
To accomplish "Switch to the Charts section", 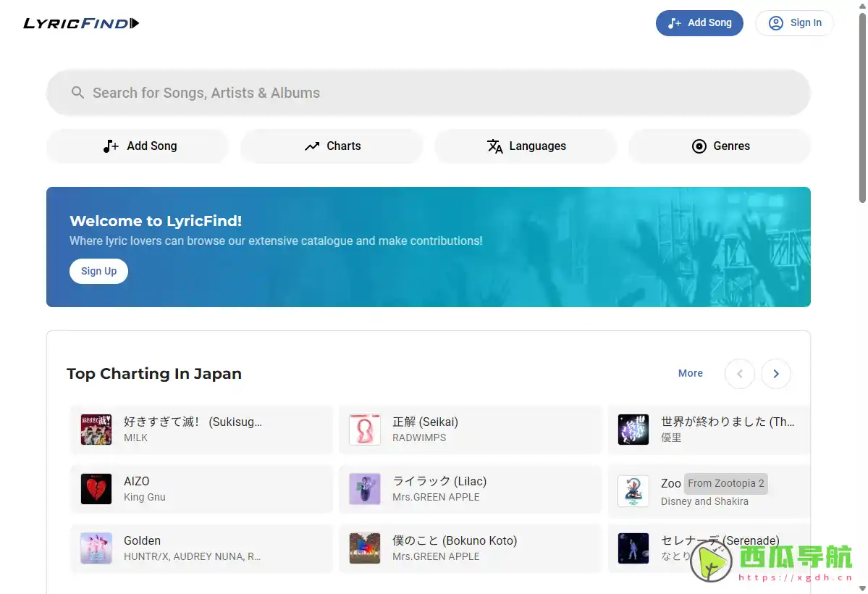I will [331, 146].
